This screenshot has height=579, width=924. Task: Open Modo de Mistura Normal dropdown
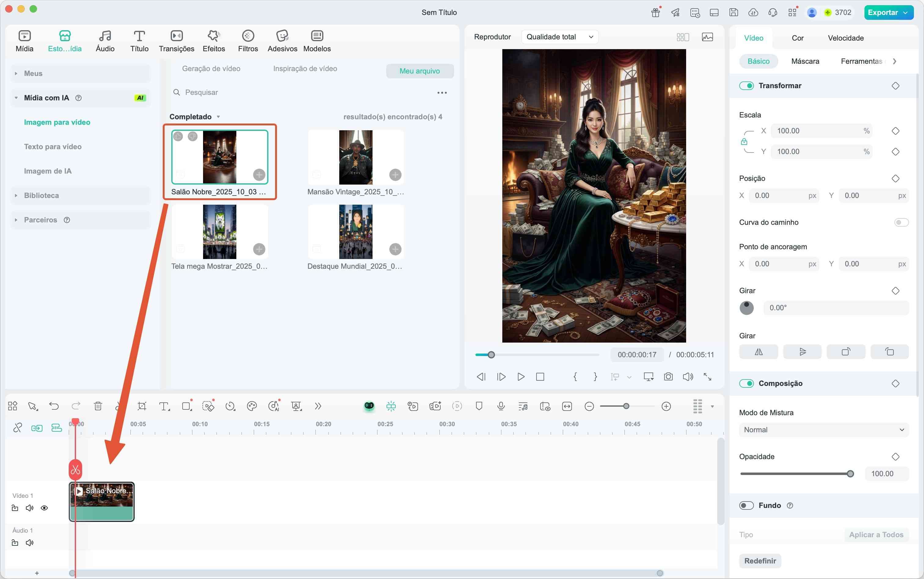(x=824, y=430)
